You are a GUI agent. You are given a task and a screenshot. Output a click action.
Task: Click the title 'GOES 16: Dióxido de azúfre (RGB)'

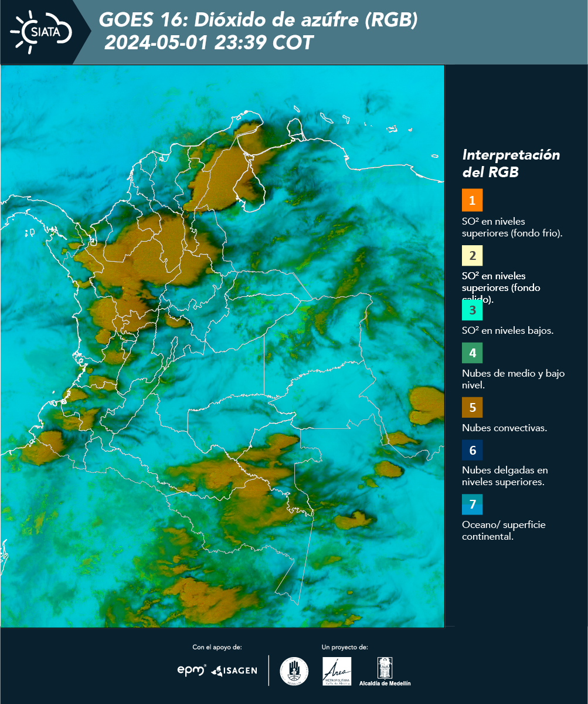pyautogui.click(x=258, y=21)
